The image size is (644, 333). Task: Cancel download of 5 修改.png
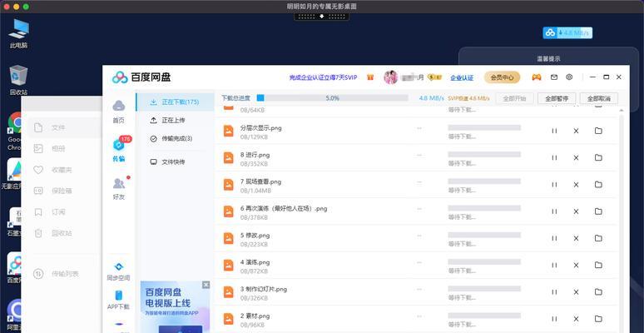576,238
